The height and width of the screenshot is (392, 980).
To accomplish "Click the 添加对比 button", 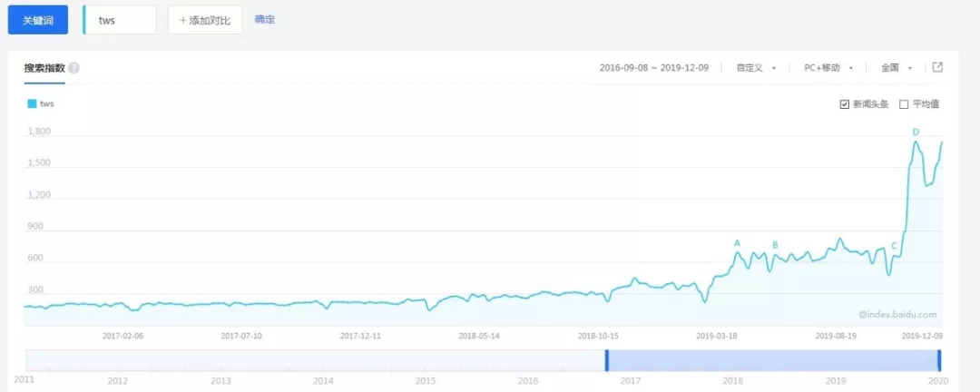I will coord(205,20).
